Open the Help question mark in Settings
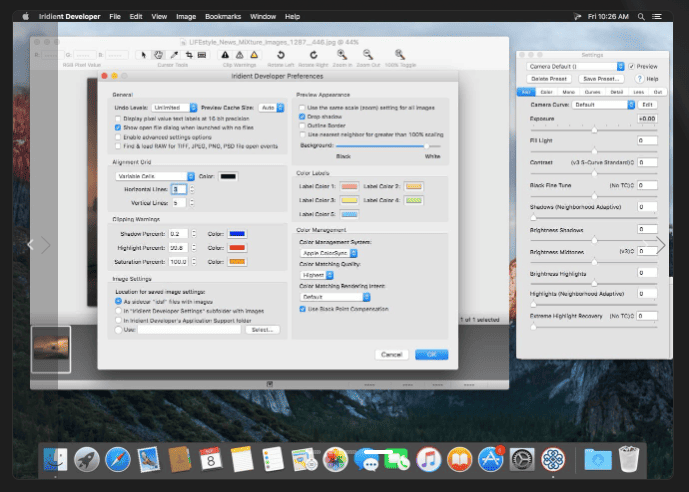The image size is (689, 492). (x=639, y=79)
